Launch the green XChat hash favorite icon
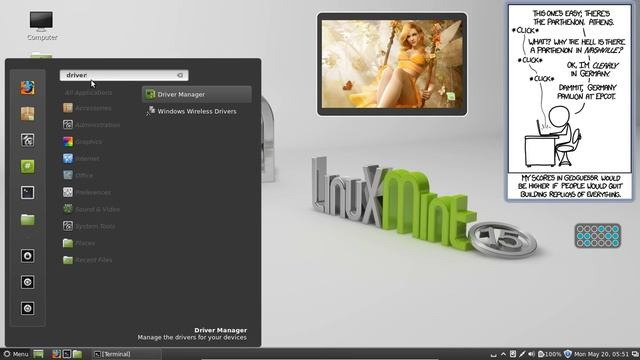Screen dimensions: 640x360 pyautogui.click(x=27, y=166)
